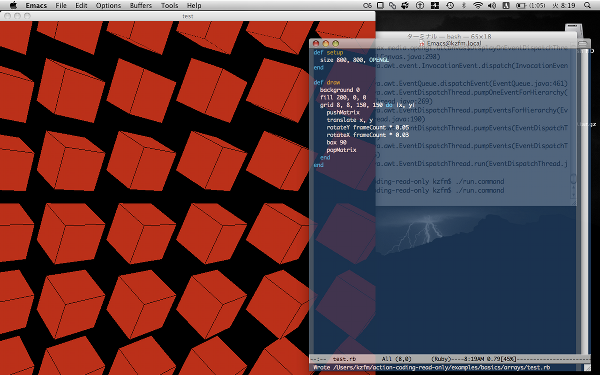Open the File menu
The image size is (600, 375).
pyautogui.click(x=61, y=5)
